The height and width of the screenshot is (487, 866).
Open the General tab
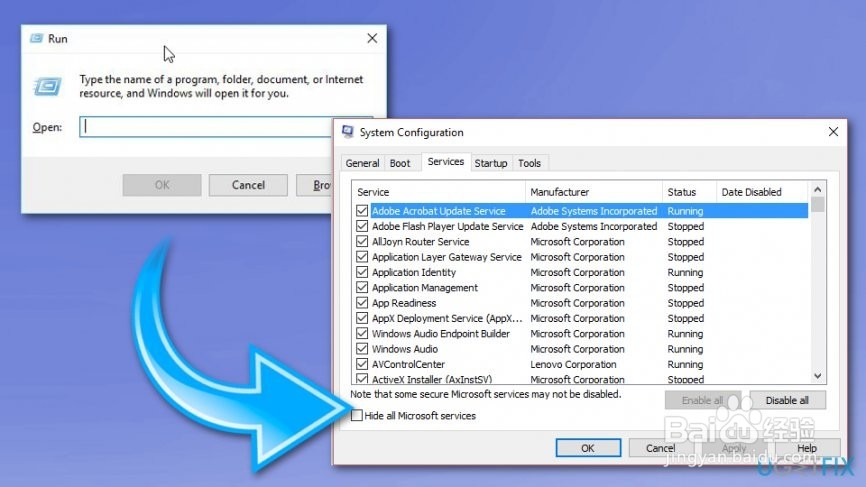[362, 163]
